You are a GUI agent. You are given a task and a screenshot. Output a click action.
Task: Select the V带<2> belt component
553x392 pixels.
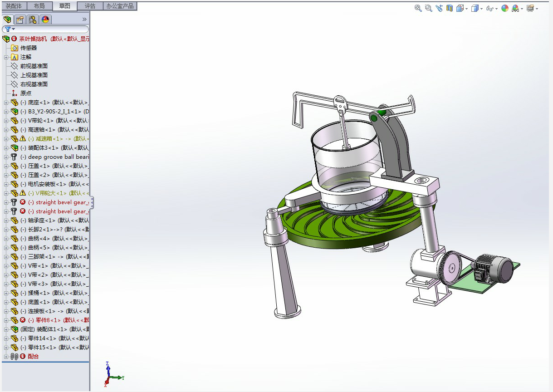click(x=54, y=275)
